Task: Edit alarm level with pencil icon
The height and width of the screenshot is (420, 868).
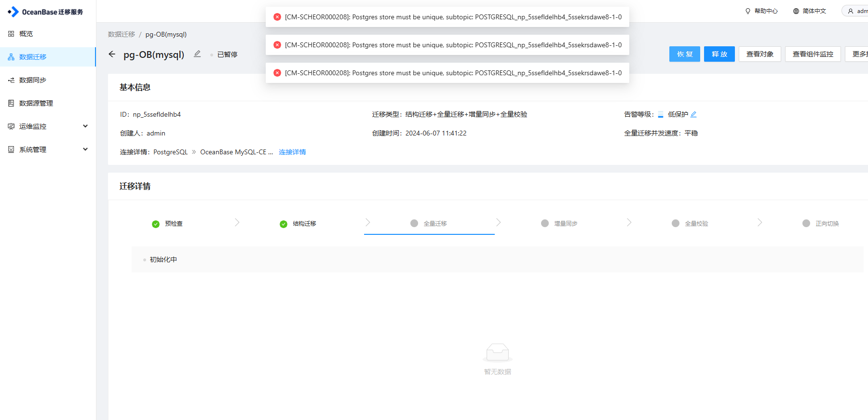Action: (x=693, y=114)
